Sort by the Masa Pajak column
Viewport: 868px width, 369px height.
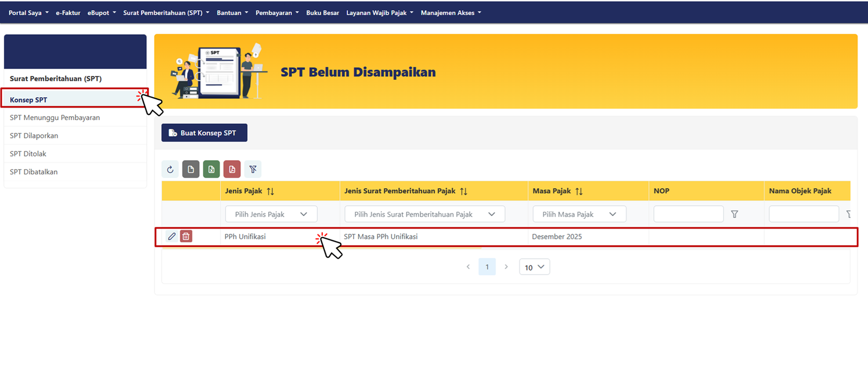pyautogui.click(x=579, y=191)
